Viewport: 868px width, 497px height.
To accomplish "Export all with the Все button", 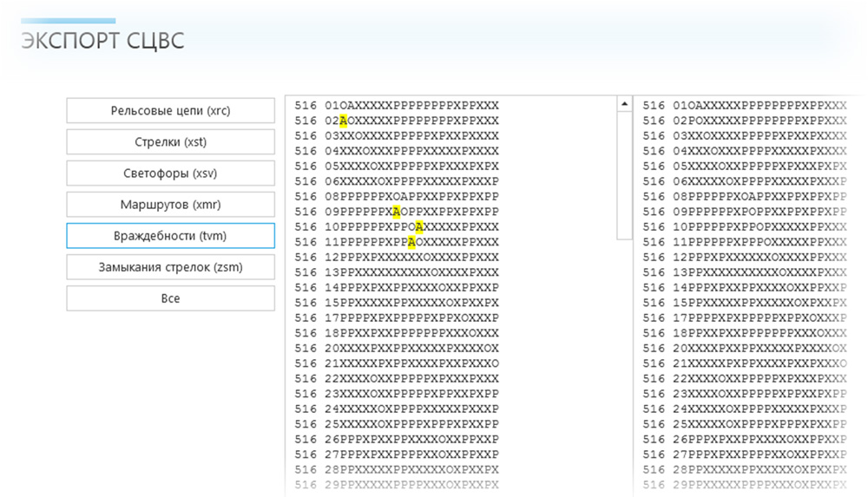I will tap(170, 298).
